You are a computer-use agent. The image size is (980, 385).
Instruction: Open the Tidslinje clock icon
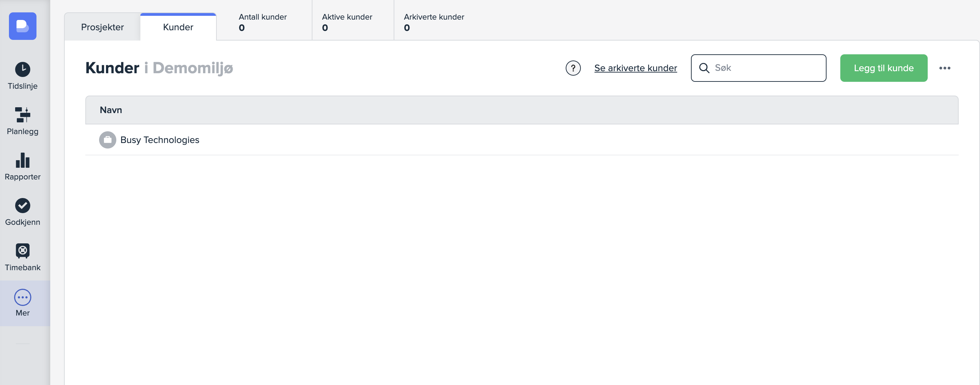pyautogui.click(x=22, y=69)
